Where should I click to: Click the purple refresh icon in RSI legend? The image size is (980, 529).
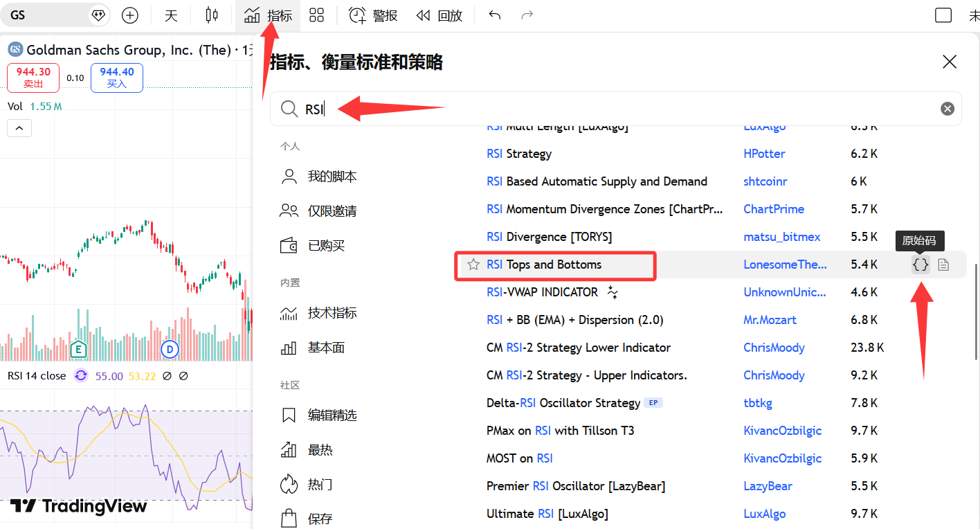pos(81,376)
